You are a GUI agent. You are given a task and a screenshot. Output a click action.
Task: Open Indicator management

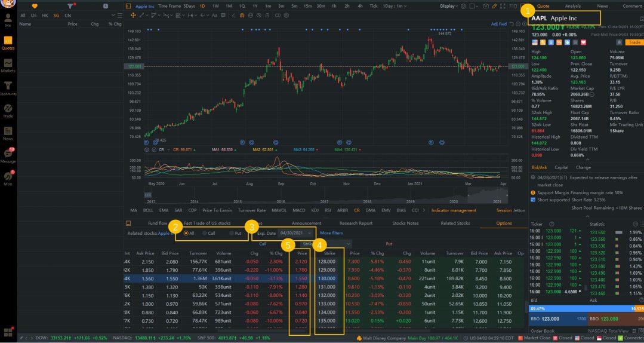tap(454, 210)
